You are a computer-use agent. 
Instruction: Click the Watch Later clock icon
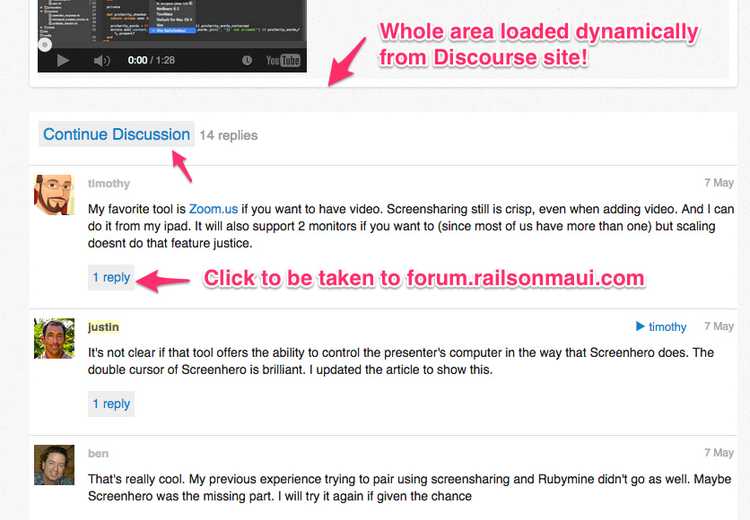coord(247,60)
